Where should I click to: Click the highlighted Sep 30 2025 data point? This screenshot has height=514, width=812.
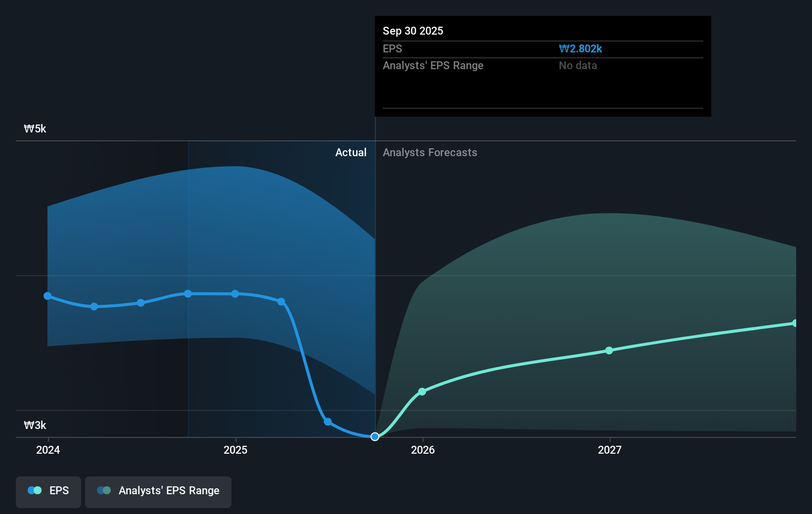375,436
